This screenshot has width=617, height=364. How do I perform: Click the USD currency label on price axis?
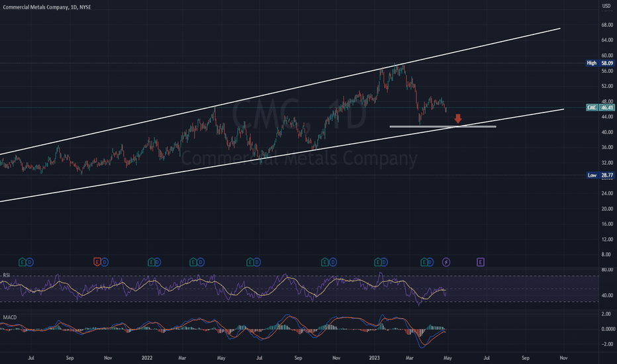[x=606, y=6]
